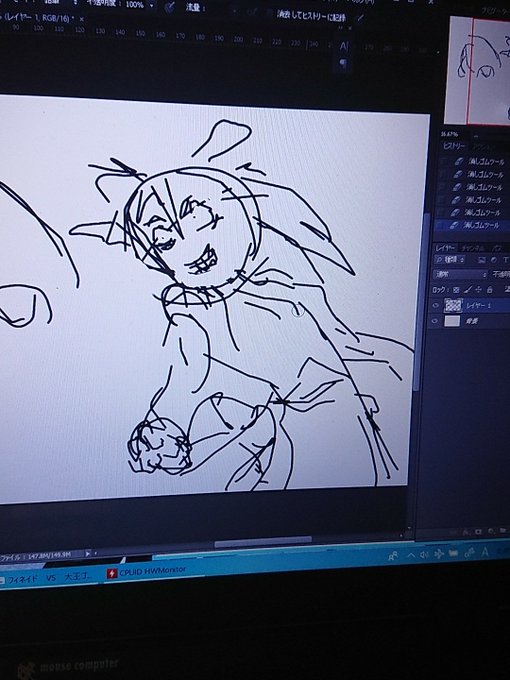Toggle lock all padlock icon
The width and height of the screenshot is (510, 680).
[490, 289]
